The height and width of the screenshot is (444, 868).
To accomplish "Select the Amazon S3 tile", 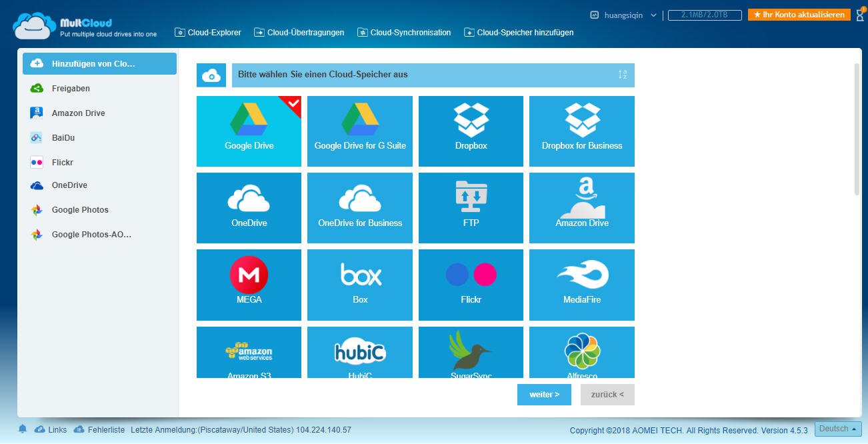I will tap(249, 353).
